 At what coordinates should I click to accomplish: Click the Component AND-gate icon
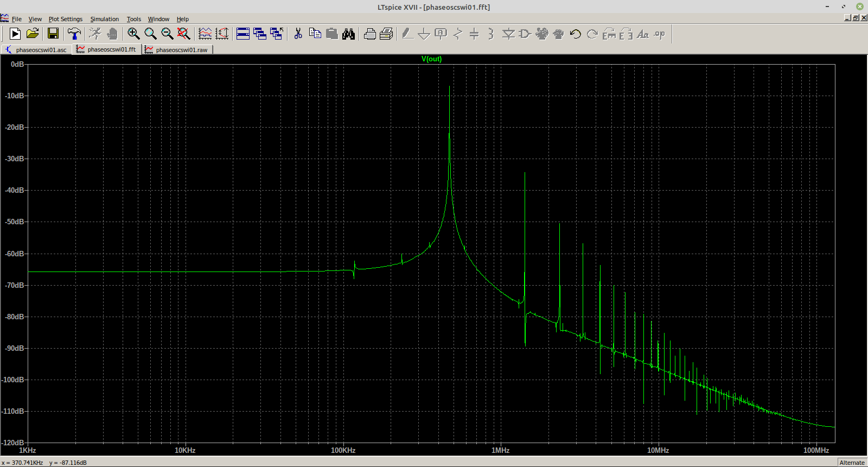(525, 34)
